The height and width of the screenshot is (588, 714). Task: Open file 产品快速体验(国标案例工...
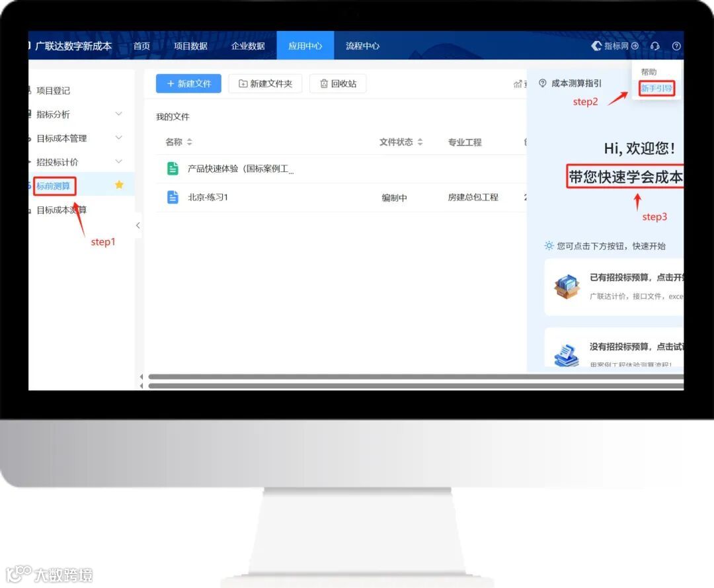(241, 169)
